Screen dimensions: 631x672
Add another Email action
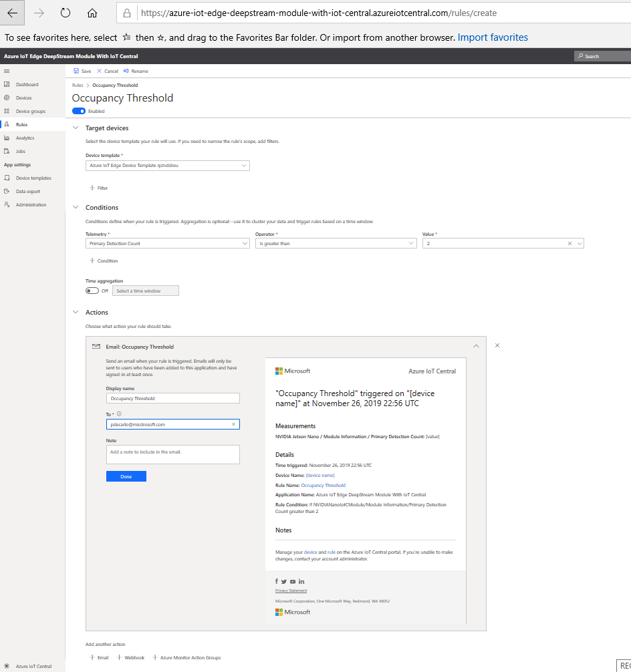pos(99,657)
